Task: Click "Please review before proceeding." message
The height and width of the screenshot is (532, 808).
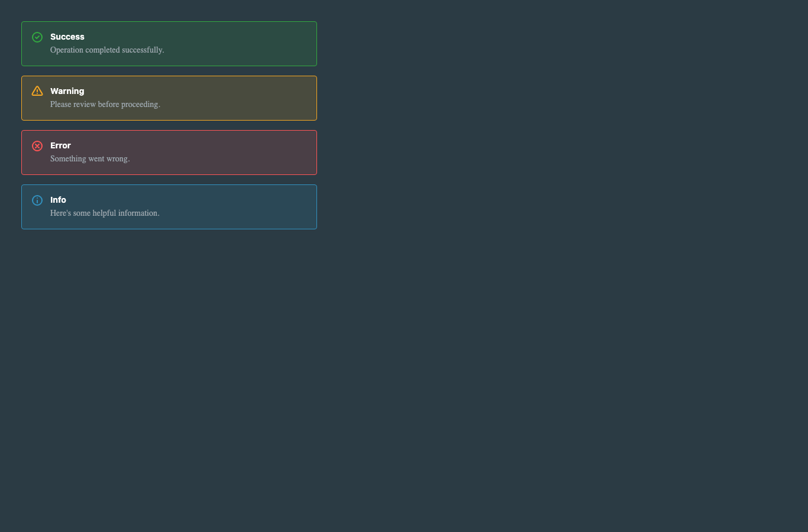Action: (x=105, y=105)
